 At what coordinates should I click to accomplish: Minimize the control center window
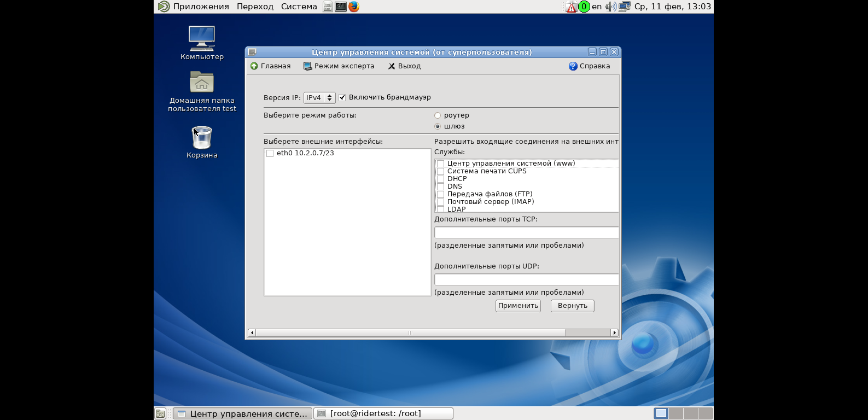[592, 52]
